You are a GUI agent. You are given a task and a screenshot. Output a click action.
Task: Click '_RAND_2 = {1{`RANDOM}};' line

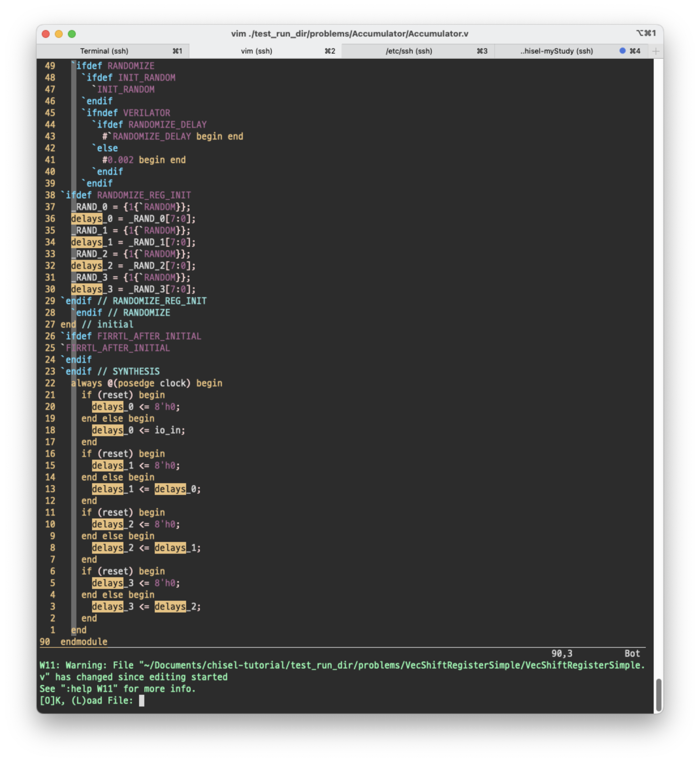[x=131, y=254]
